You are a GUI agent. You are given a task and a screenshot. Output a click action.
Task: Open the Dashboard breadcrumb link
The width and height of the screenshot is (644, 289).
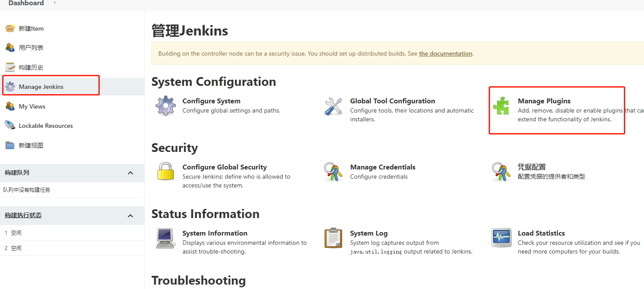click(x=26, y=3)
